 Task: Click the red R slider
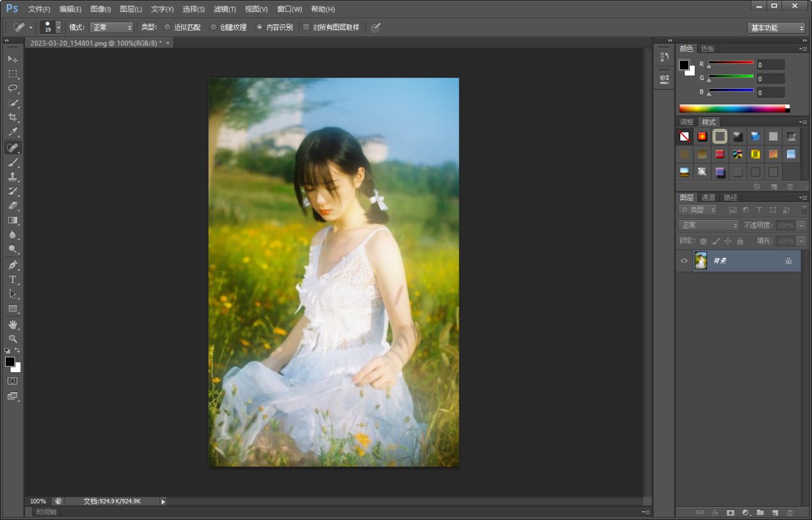tap(731, 63)
